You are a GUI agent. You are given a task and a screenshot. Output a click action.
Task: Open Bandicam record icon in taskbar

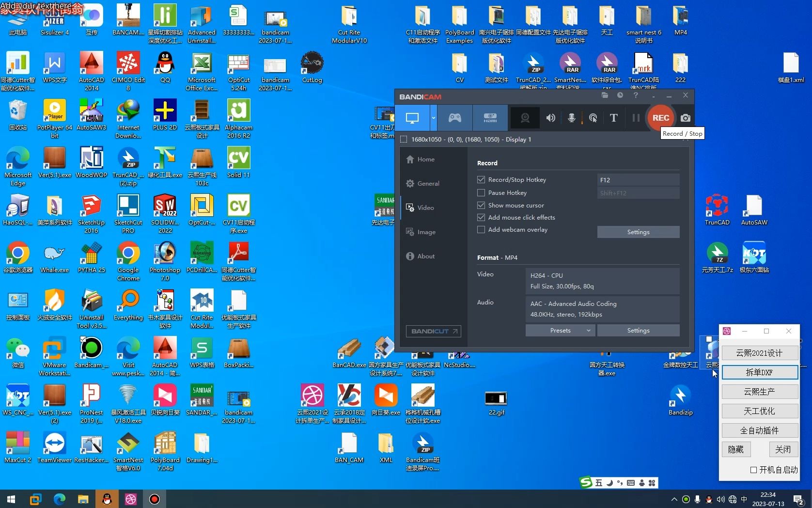[x=154, y=499]
